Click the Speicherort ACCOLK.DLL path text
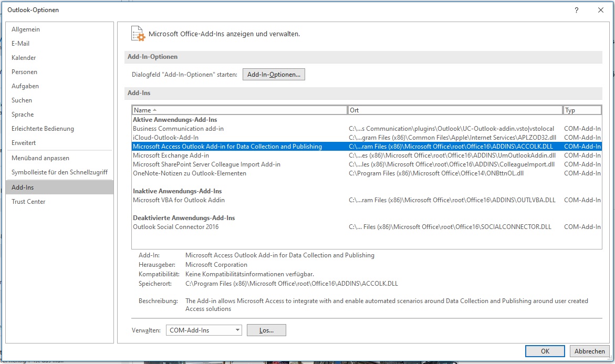Viewport: 615px width, 364px height. (291, 284)
